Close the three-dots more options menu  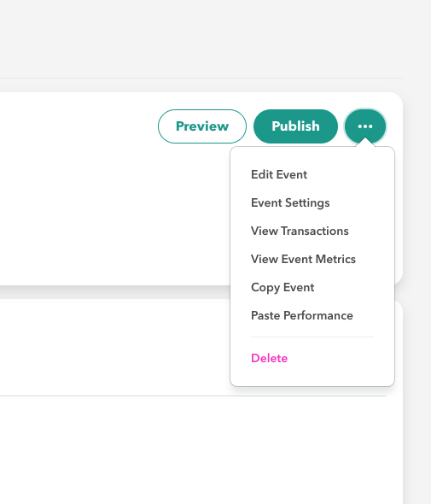[365, 126]
